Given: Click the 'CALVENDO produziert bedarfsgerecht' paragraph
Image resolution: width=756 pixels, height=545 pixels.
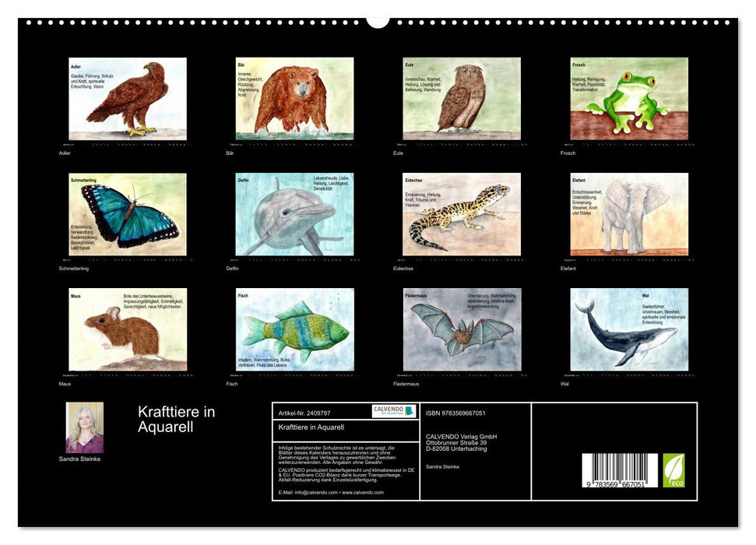Looking at the screenshot, I should coord(346,475).
